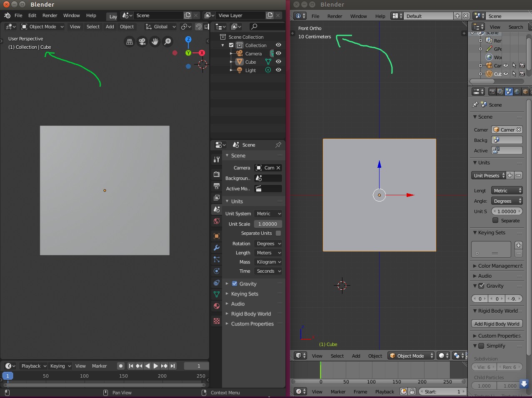This screenshot has height=398, width=532.
Task: Open the Material properties sphere tab
Action: 217,306
